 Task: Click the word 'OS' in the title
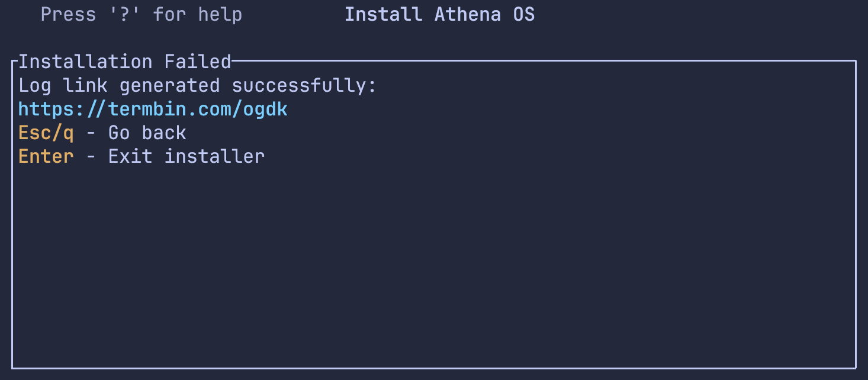click(x=523, y=14)
